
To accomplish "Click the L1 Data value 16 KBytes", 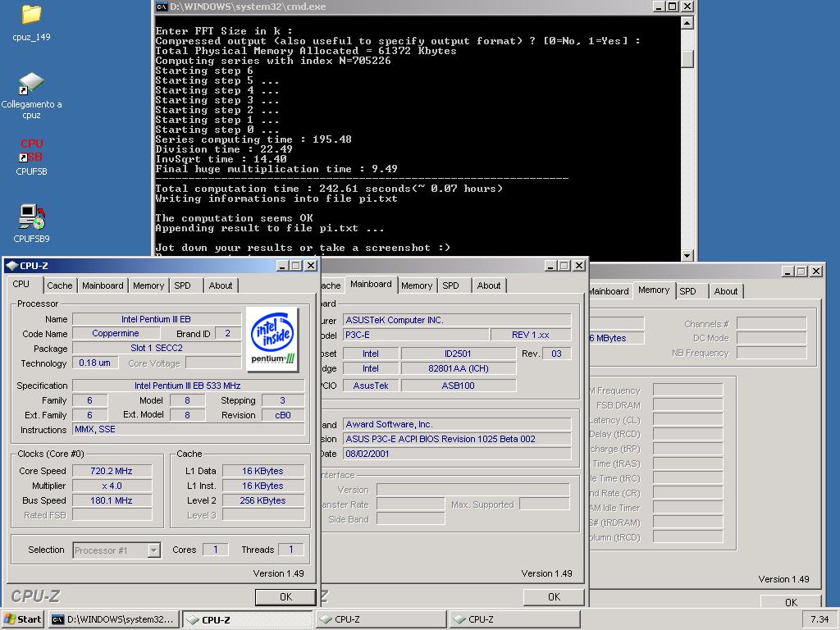I will 263,471.
